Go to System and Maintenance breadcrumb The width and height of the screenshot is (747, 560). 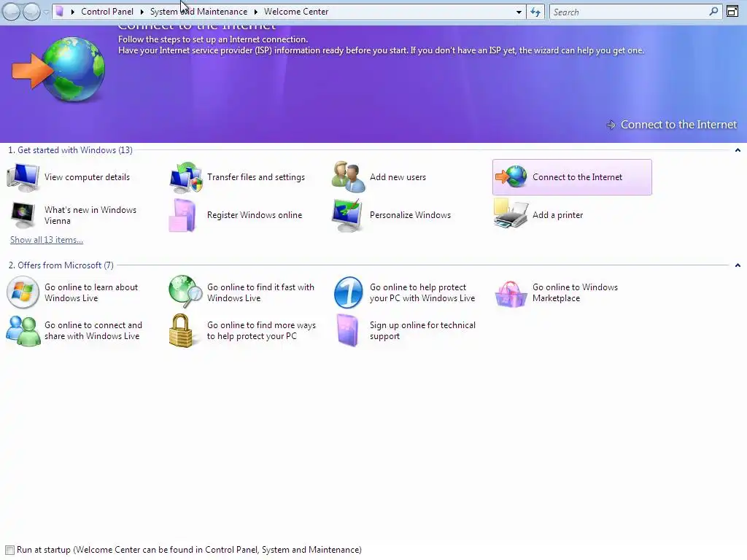point(198,12)
